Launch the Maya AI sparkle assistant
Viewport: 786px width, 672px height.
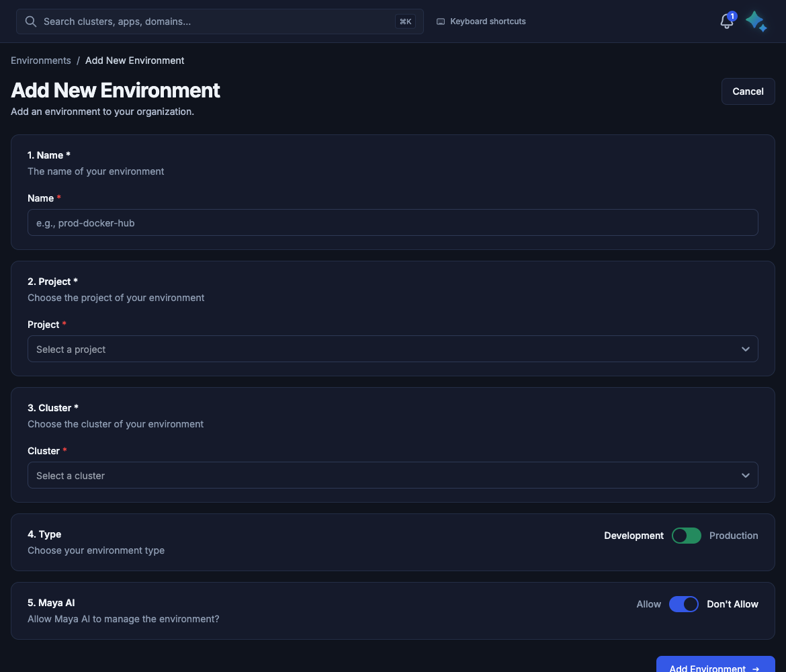coord(756,22)
